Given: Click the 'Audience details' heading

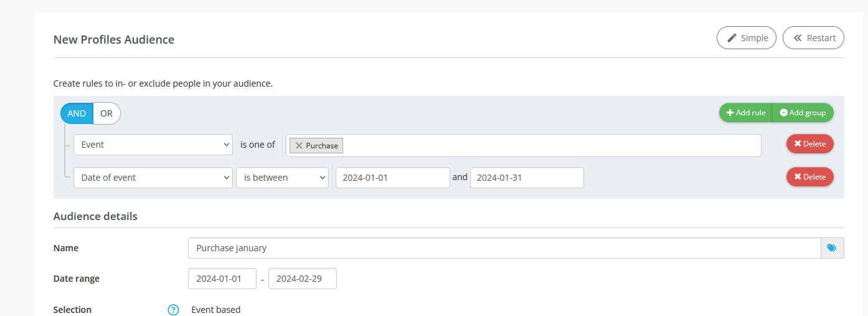Looking at the screenshot, I should click(95, 216).
